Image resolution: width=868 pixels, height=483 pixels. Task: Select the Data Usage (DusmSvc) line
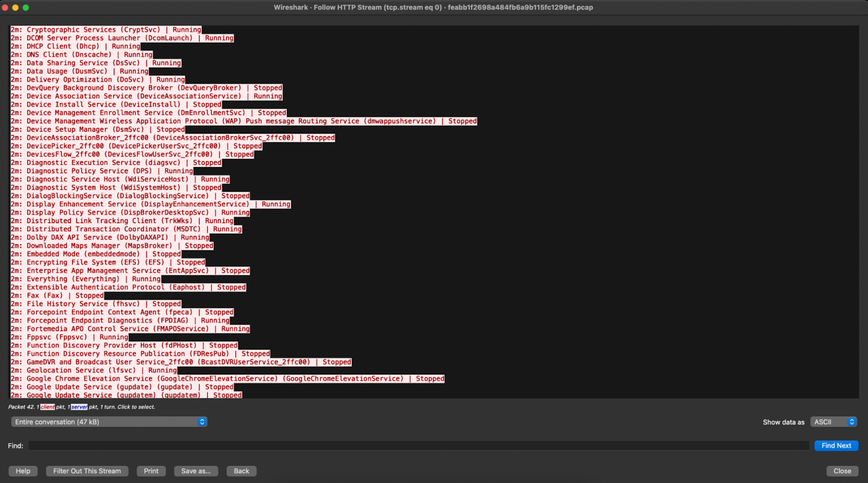[80, 71]
